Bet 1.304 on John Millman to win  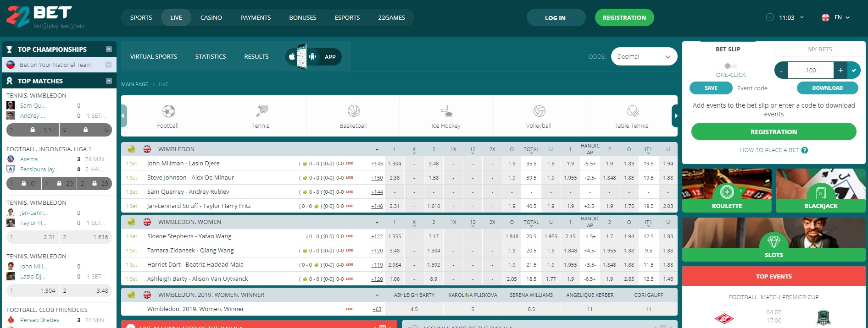pyautogui.click(x=395, y=164)
